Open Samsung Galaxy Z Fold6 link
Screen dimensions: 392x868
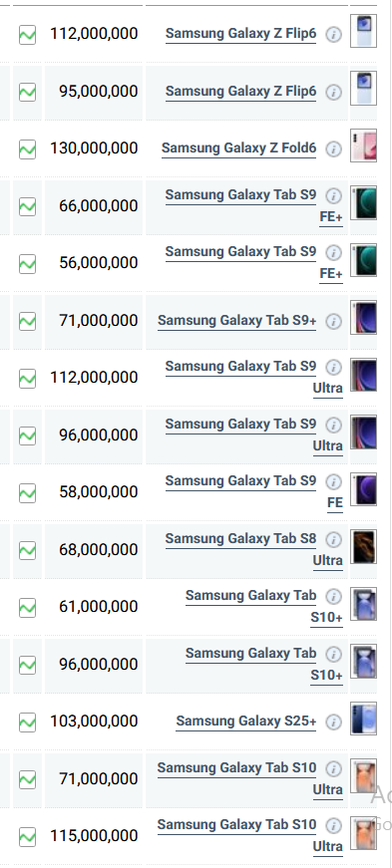pyautogui.click(x=239, y=148)
